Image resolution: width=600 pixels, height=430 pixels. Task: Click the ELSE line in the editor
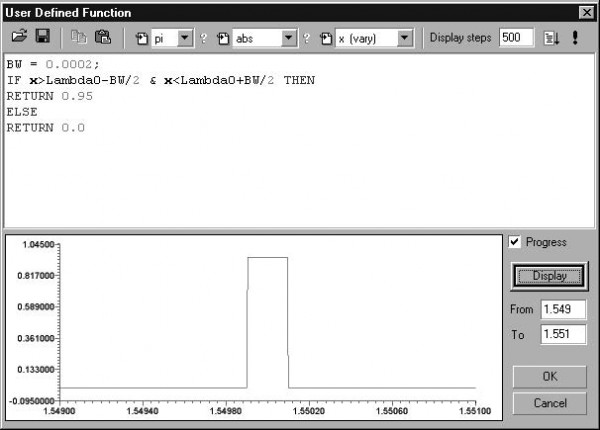22,112
